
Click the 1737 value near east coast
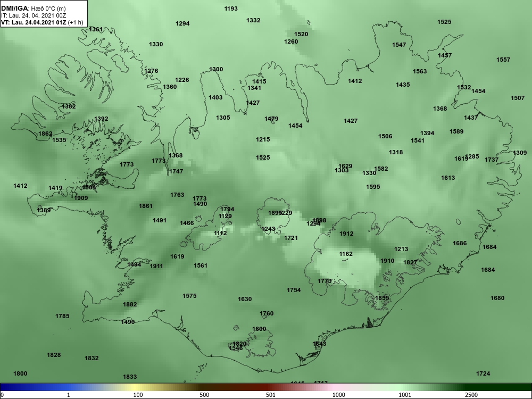coord(492,160)
